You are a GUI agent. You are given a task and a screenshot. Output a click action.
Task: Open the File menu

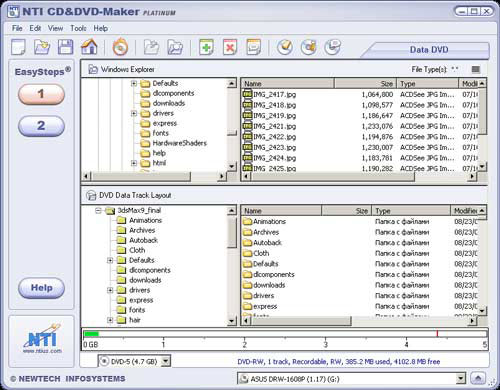(x=17, y=28)
